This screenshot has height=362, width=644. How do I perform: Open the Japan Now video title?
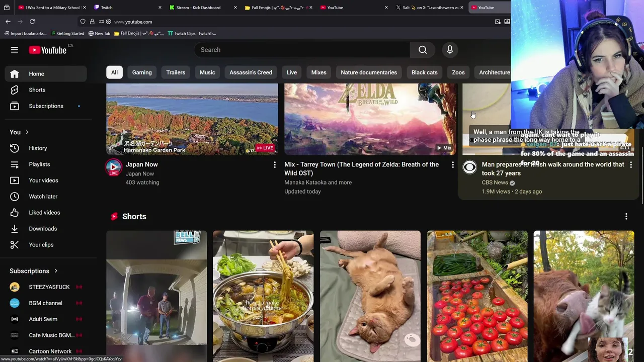(141, 164)
